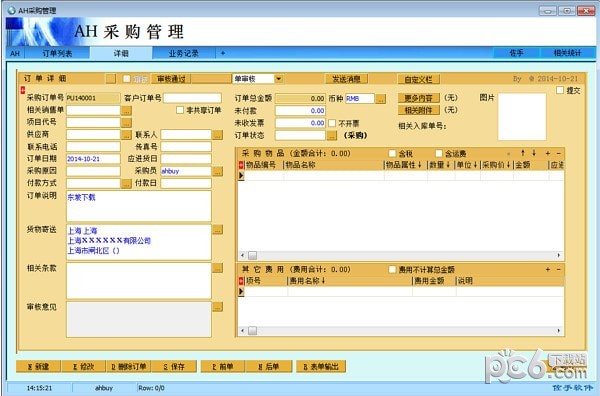600x396 pixels.
Task: Open 业务记录 tab
Action: click(184, 53)
